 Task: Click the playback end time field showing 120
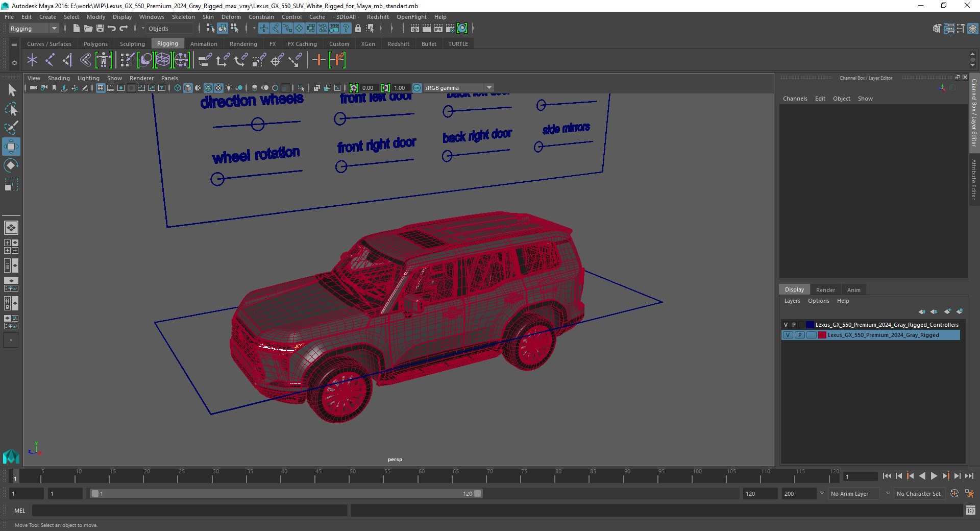point(759,494)
